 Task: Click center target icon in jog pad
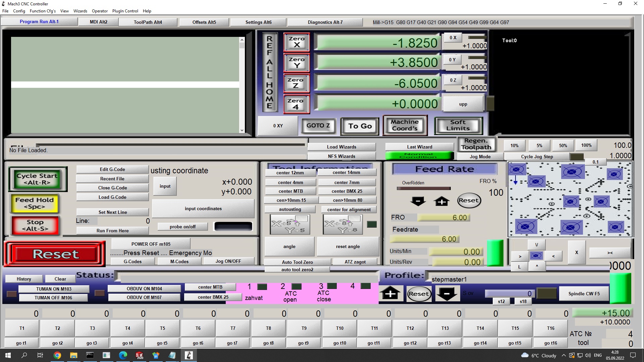coord(536,256)
